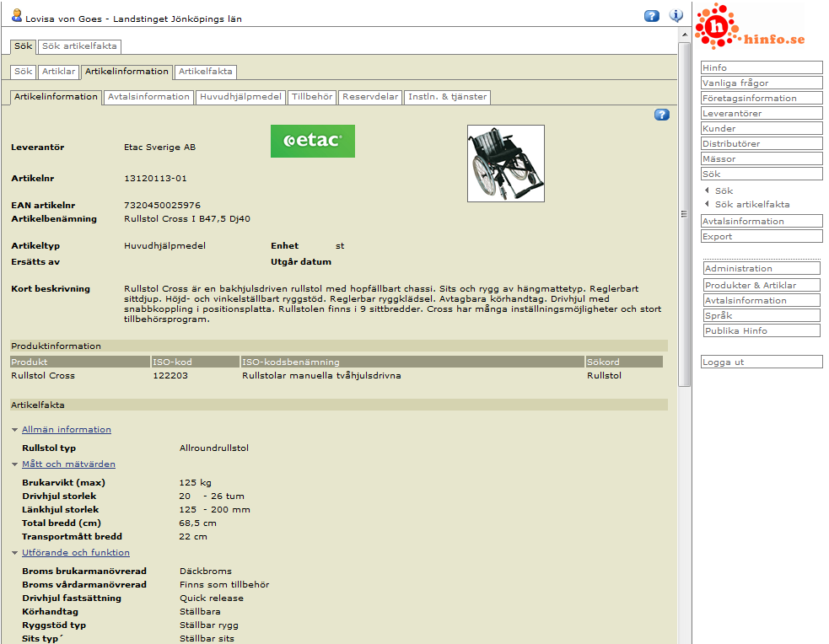Open the info icon in header
829x644 pixels.
point(676,15)
